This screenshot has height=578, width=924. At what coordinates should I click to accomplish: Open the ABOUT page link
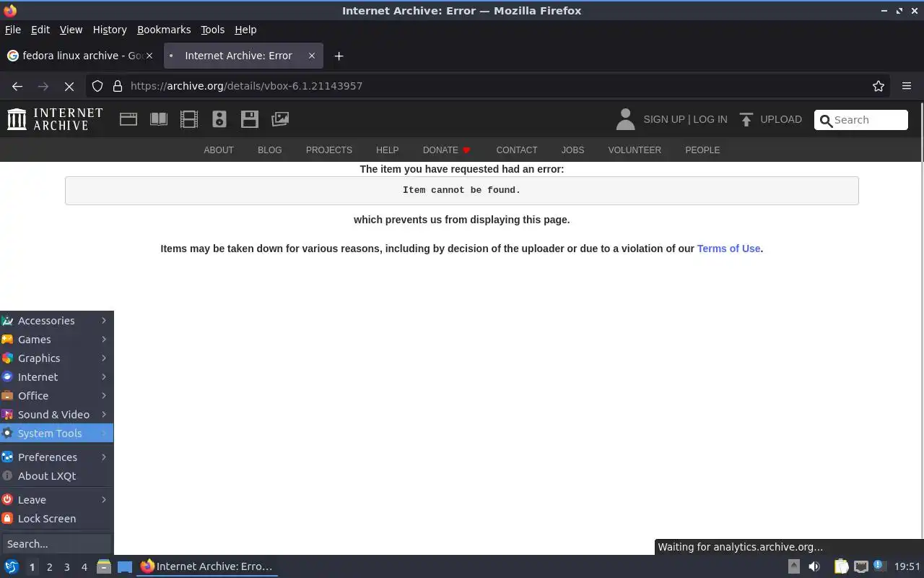(x=219, y=150)
